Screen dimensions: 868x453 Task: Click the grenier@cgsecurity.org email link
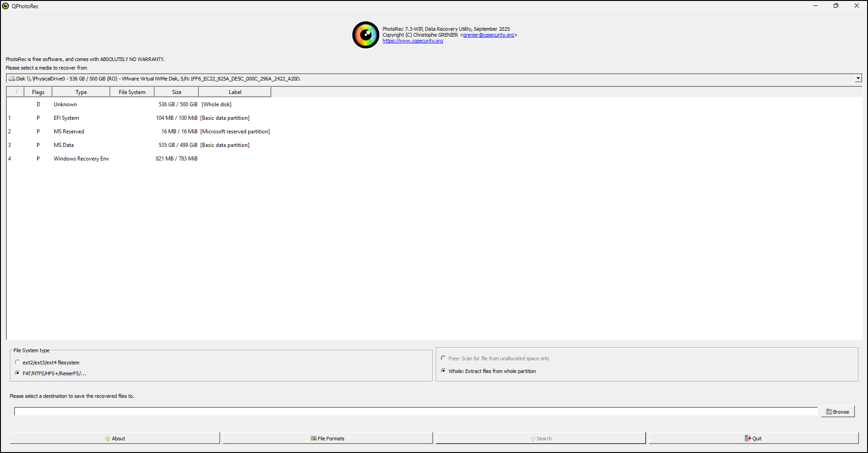[x=488, y=35]
